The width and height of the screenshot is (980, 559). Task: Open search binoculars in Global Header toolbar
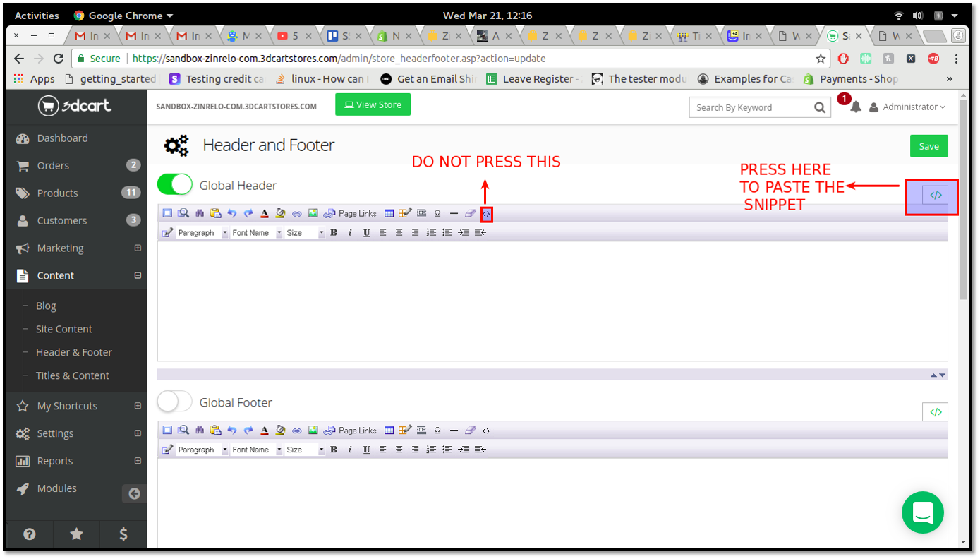pos(200,213)
